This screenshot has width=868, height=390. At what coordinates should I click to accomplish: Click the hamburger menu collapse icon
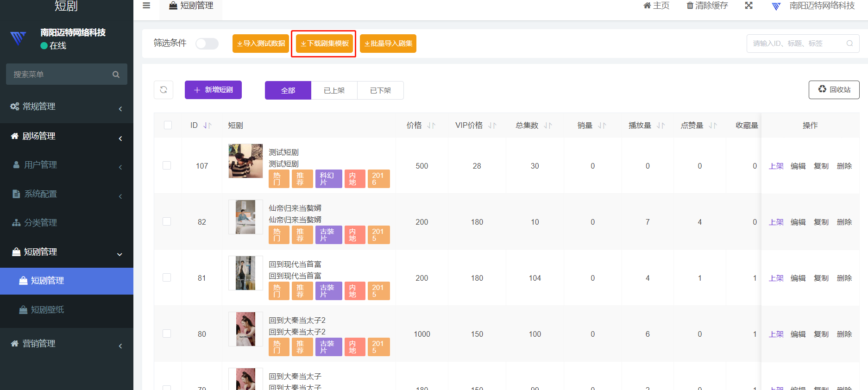pos(146,6)
